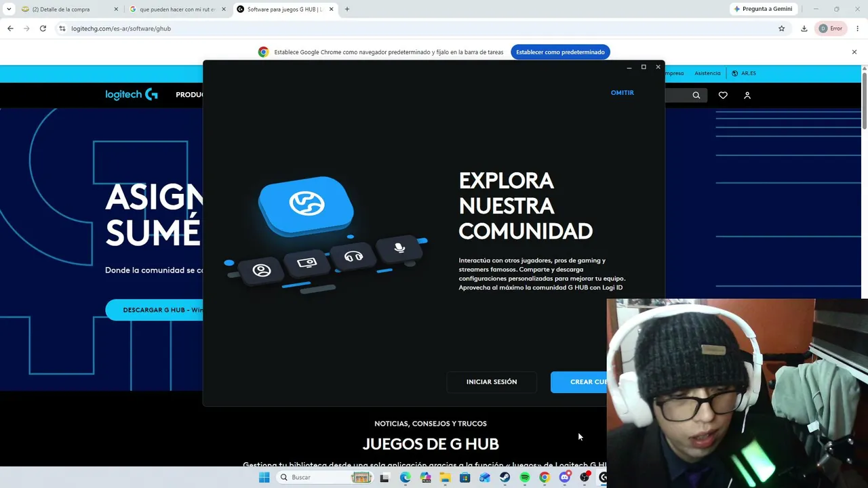868x488 pixels.
Task: Launch Microsoft Edge from taskbar
Action: click(x=405, y=477)
